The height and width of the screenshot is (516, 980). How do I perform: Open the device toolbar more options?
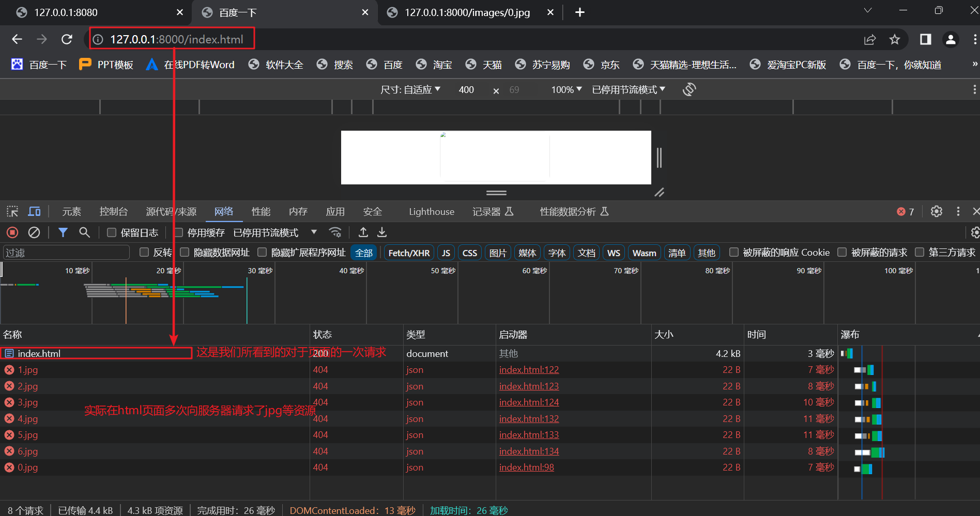coord(974,89)
